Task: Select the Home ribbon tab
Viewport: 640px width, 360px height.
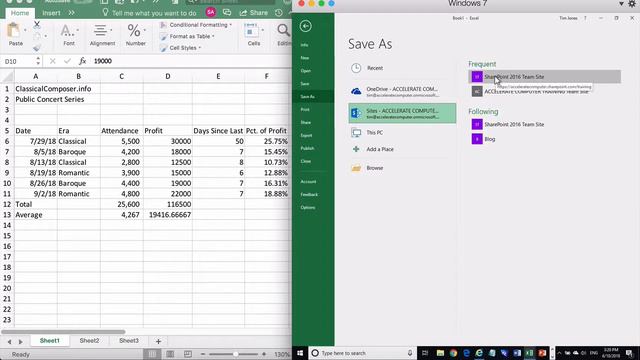Action: click(x=20, y=13)
